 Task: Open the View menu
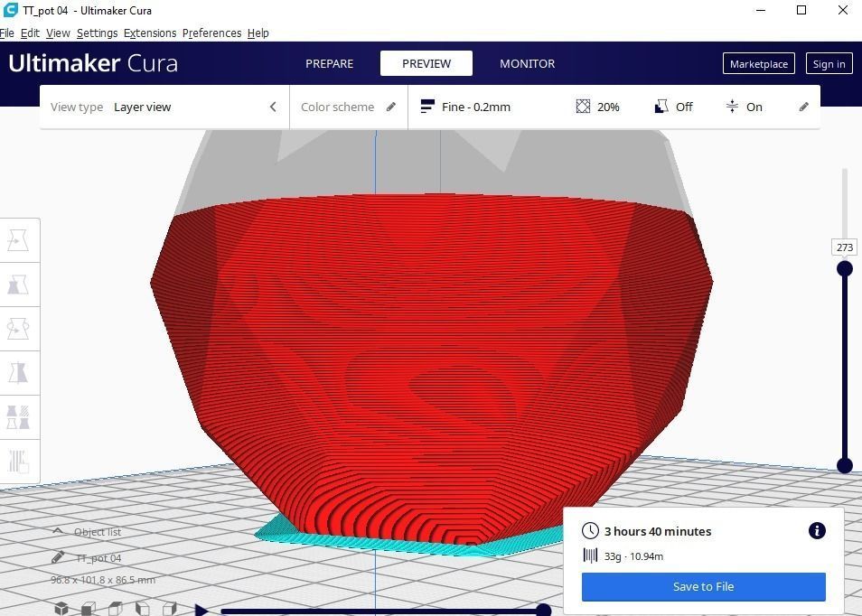[58, 33]
